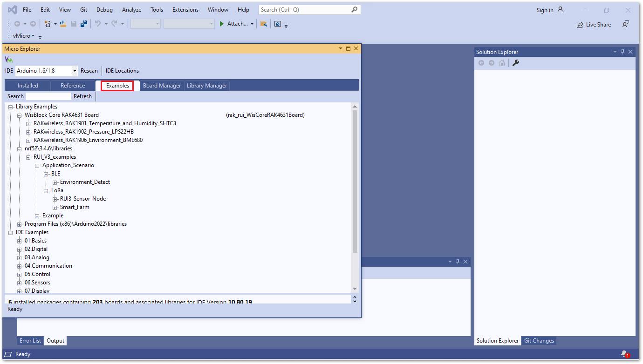Image resolution: width=643 pixels, height=364 pixels.
Task: Open the Tools menu
Action: point(157,10)
